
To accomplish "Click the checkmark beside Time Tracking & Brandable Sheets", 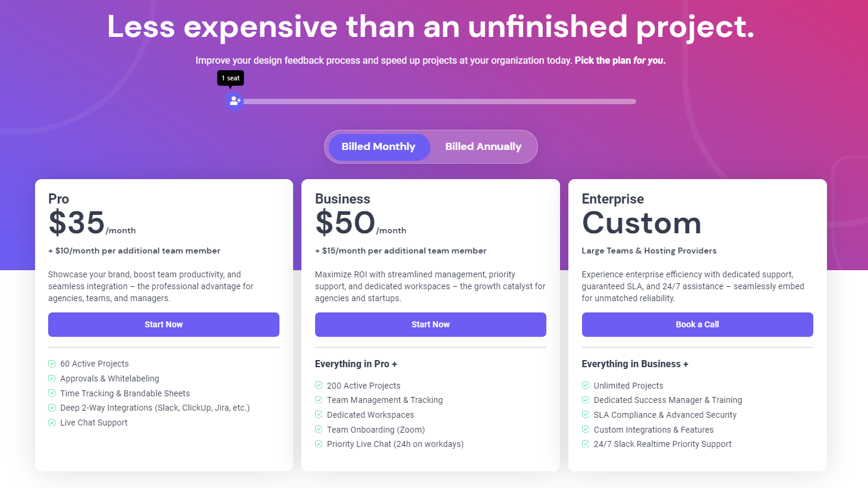I will pyautogui.click(x=51, y=393).
